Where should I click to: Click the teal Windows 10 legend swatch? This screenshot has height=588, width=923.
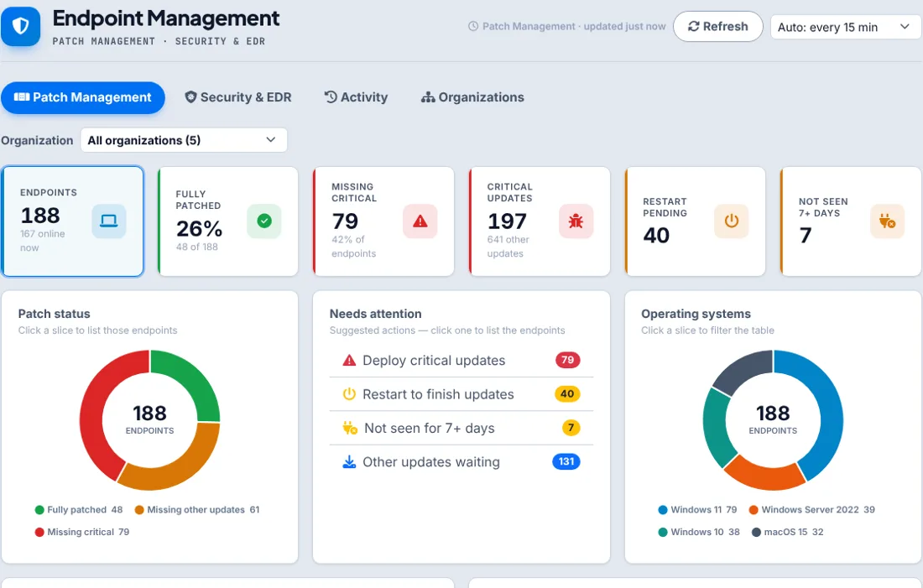point(663,532)
